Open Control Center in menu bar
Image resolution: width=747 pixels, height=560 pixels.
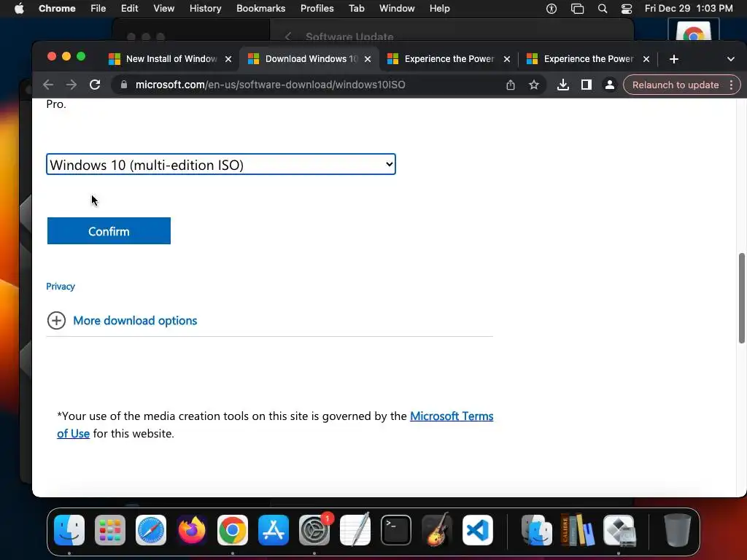(x=627, y=9)
